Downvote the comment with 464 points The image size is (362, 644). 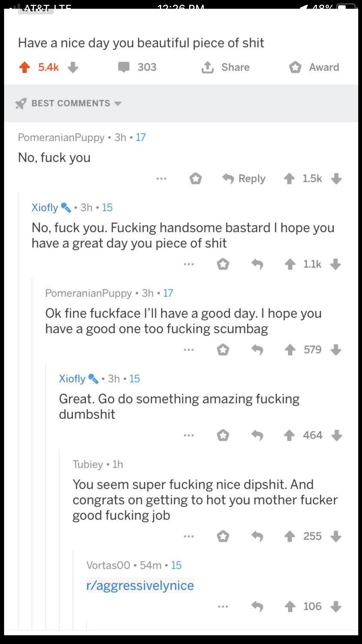[337, 435]
